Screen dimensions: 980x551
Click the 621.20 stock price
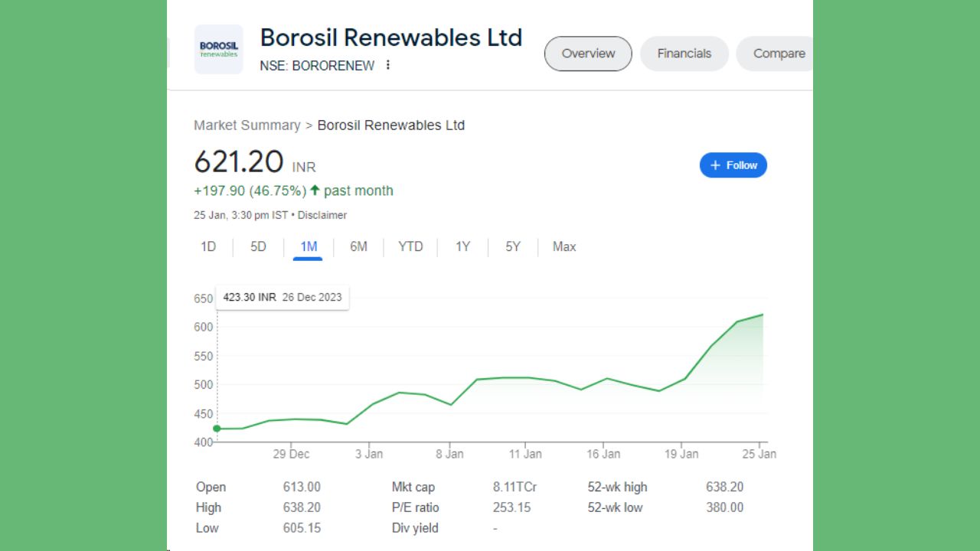pyautogui.click(x=239, y=162)
